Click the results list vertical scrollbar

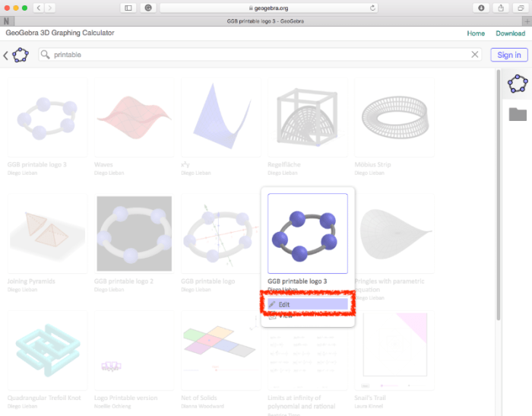click(x=498, y=195)
